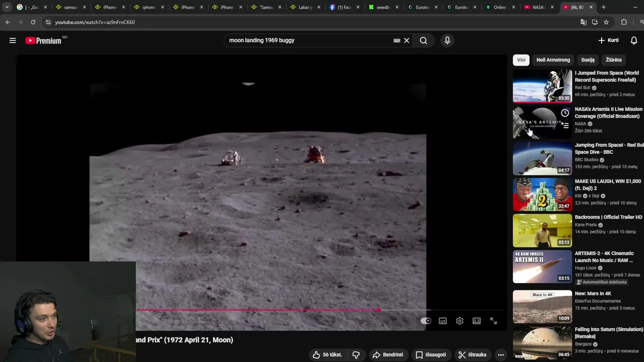Click the address bar URL
Screen dimensions: 644x362
click(95, 22)
